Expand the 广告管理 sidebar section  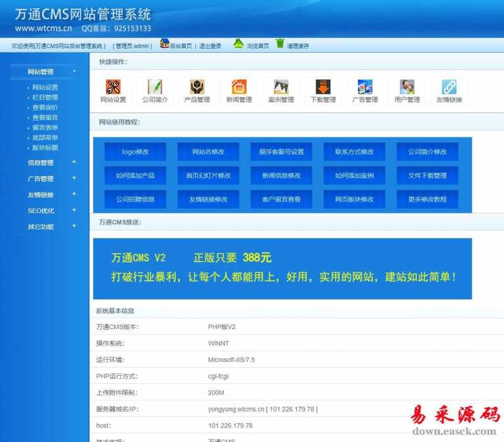point(52,178)
